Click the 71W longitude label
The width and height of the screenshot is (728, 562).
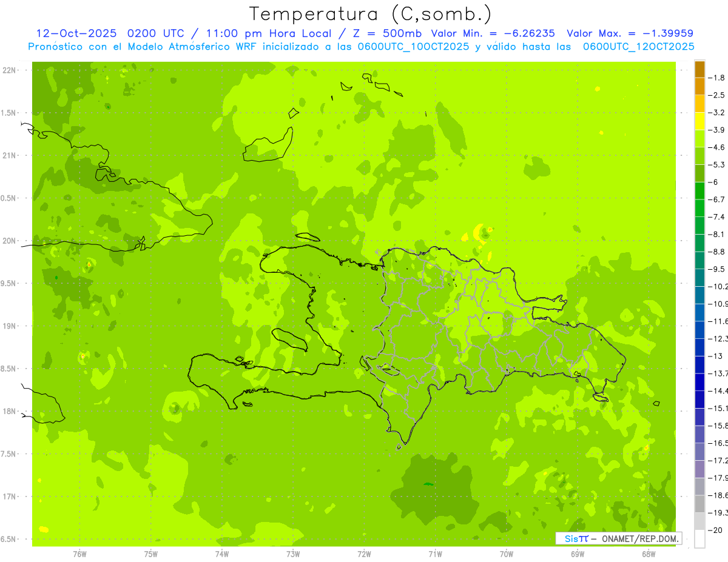(x=435, y=554)
